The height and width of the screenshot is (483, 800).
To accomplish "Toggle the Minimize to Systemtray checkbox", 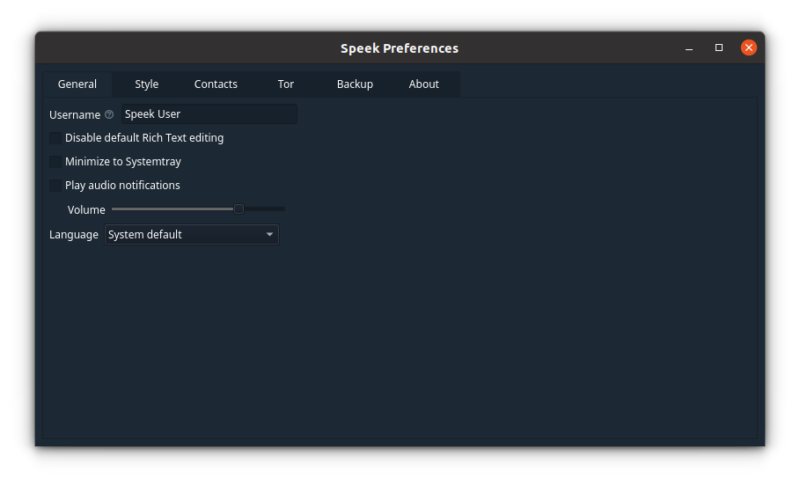I will pos(55,162).
